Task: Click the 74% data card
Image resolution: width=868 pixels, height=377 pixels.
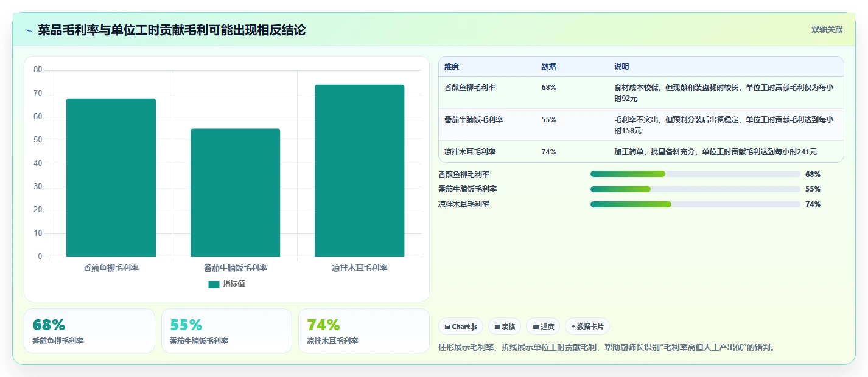Action: (x=363, y=331)
